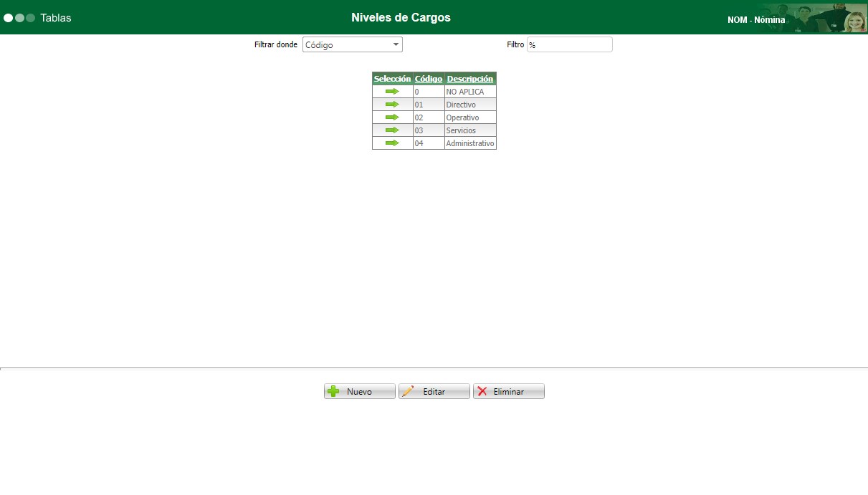Click the Operativo description cell
This screenshot has height=495, width=868.
pyautogui.click(x=470, y=117)
